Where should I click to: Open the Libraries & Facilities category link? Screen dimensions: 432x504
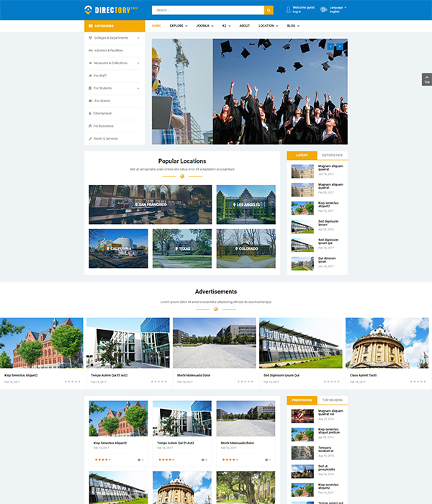[x=109, y=50]
